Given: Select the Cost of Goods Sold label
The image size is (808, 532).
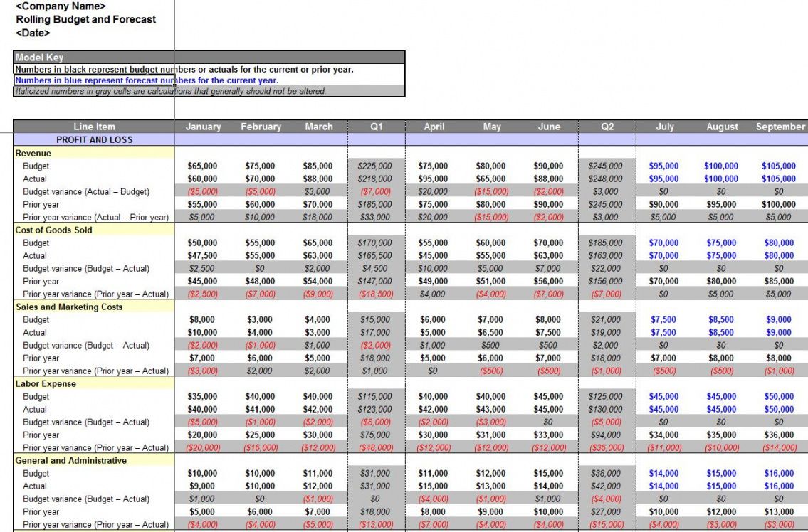Looking at the screenshot, I should coord(54,230).
